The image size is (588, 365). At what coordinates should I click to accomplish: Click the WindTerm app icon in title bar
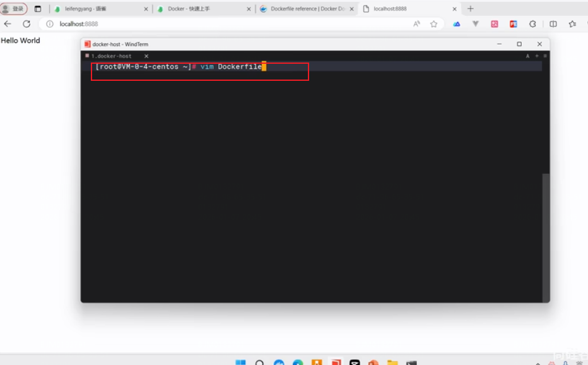87,44
